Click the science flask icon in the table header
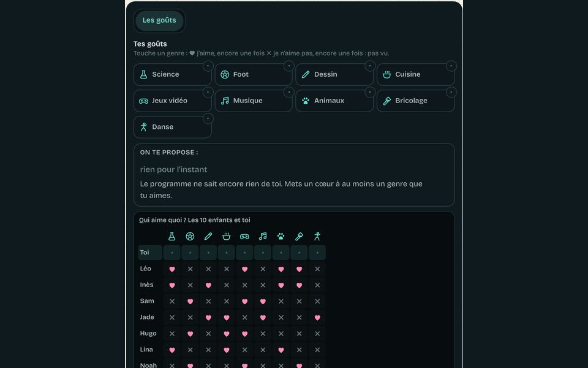The image size is (588, 368). tap(171, 236)
